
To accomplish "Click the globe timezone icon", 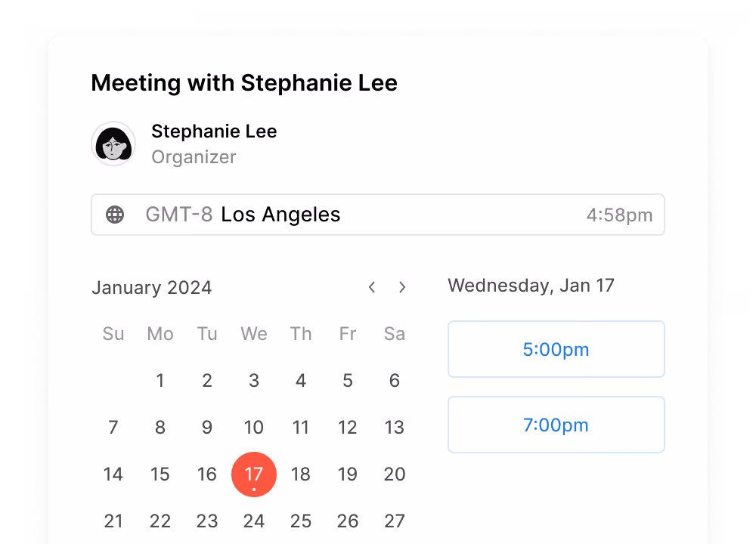I will (115, 215).
